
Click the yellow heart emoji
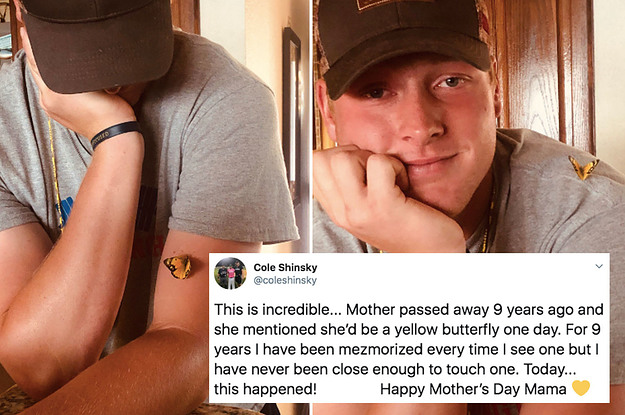tap(581, 388)
